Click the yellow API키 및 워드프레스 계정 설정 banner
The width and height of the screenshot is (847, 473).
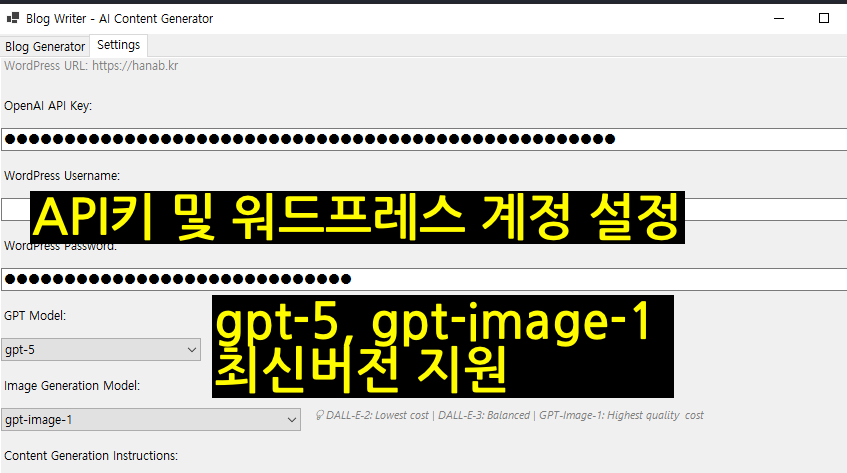(x=357, y=217)
